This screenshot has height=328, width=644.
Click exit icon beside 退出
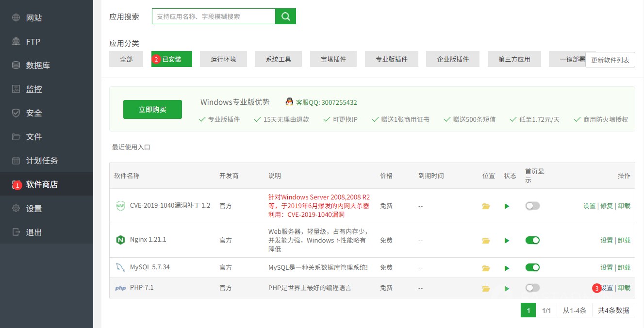pos(16,232)
